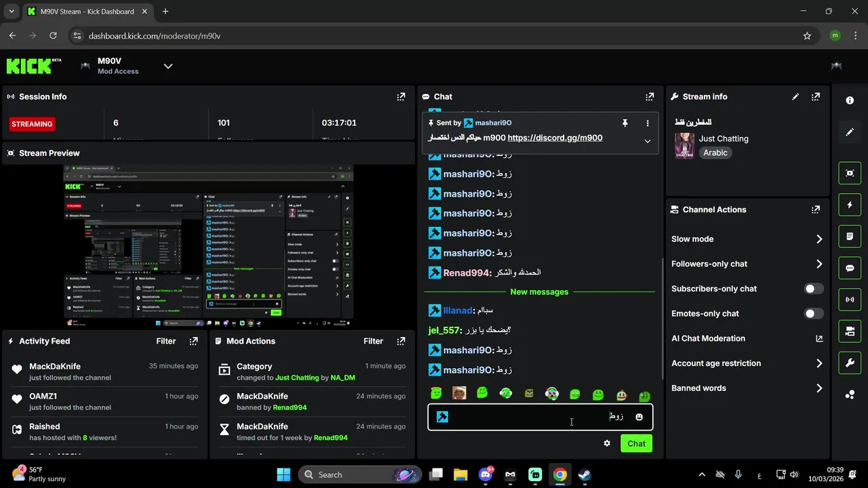Toggle the document widget in sidebar
This screenshot has height=488, width=868.
850,237
